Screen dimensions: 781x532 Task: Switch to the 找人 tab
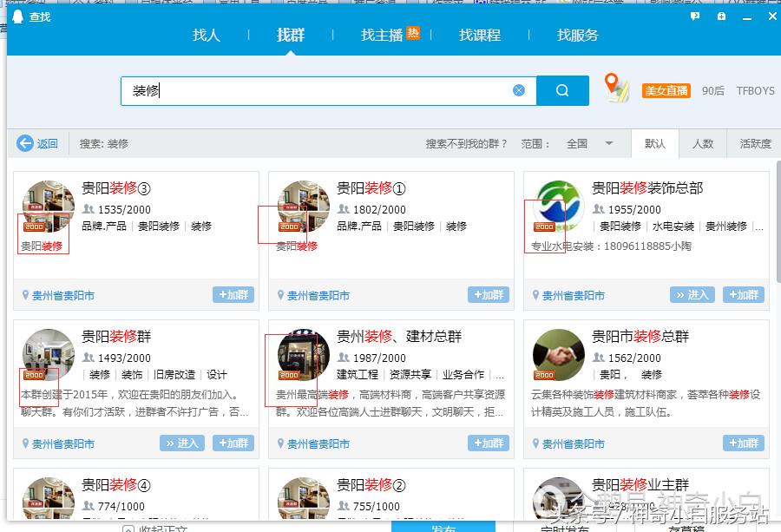(207, 35)
